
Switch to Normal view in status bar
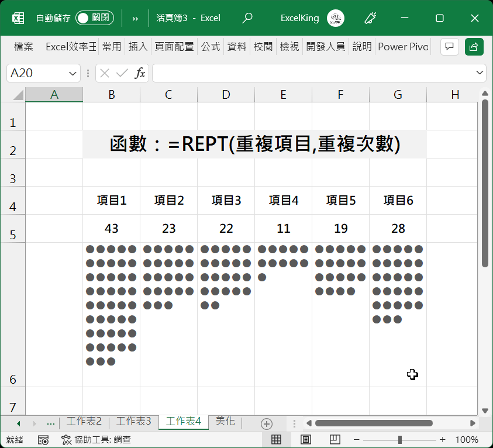pos(277,440)
